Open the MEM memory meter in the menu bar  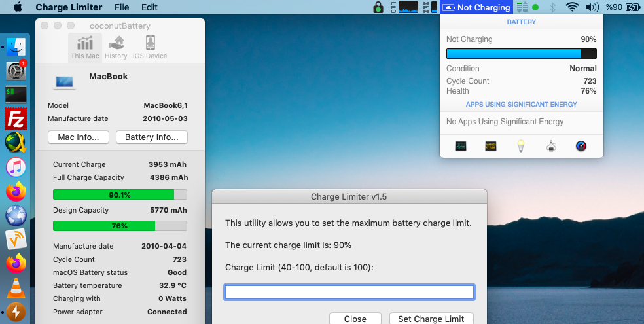point(430,7)
